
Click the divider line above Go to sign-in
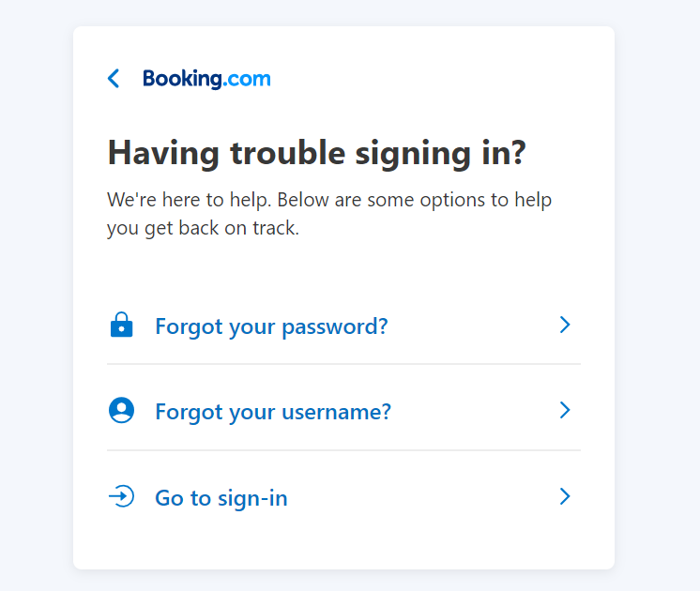343,450
